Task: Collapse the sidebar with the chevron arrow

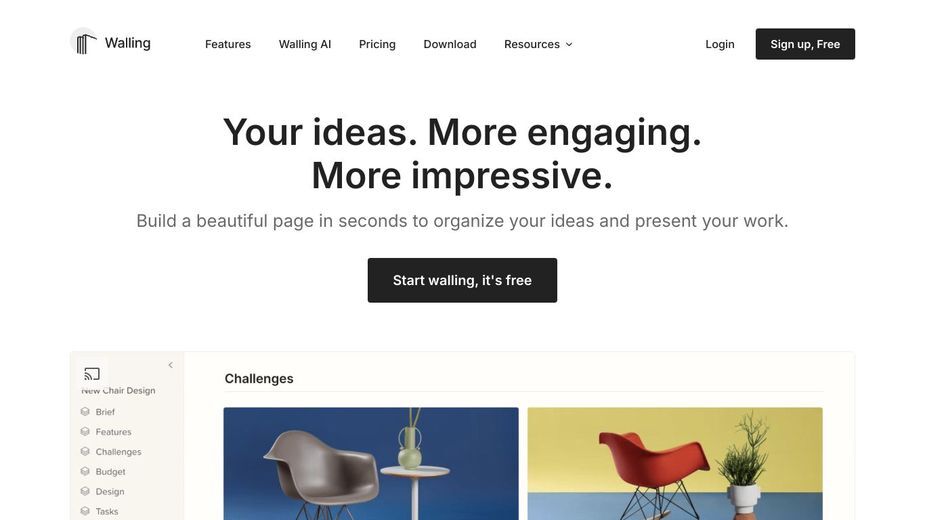Action: coord(170,365)
